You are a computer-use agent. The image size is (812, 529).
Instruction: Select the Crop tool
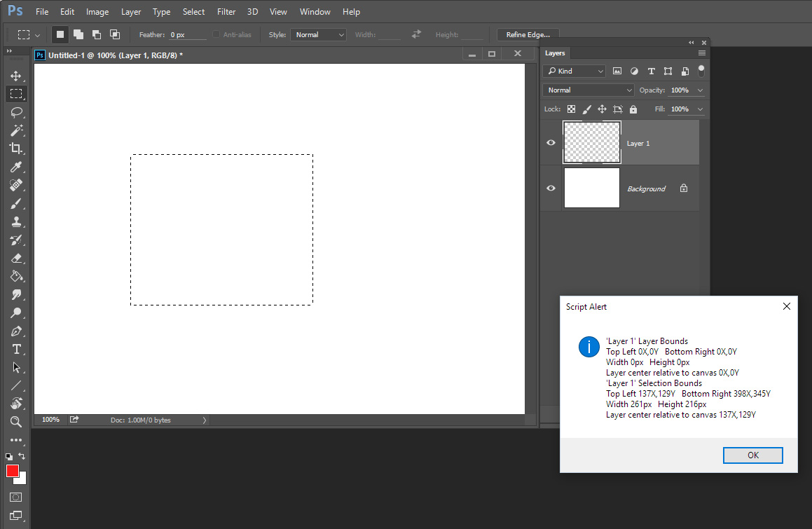[x=16, y=149]
